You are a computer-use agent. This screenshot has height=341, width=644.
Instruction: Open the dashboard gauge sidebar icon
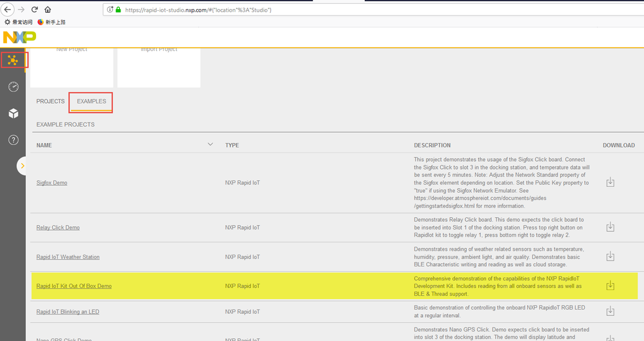13,86
